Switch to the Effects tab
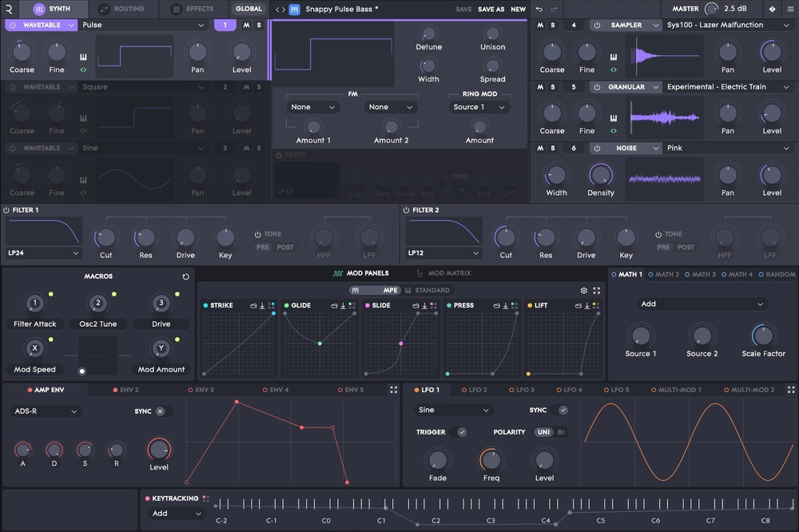The image size is (799, 532). click(193, 9)
